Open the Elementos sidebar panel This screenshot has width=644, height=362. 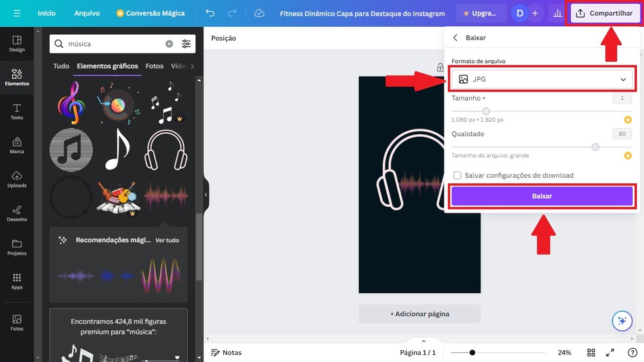tap(17, 77)
